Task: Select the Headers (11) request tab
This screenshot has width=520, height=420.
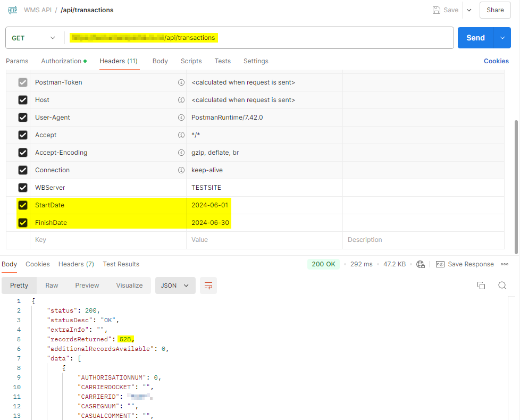Action: pos(119,61)
